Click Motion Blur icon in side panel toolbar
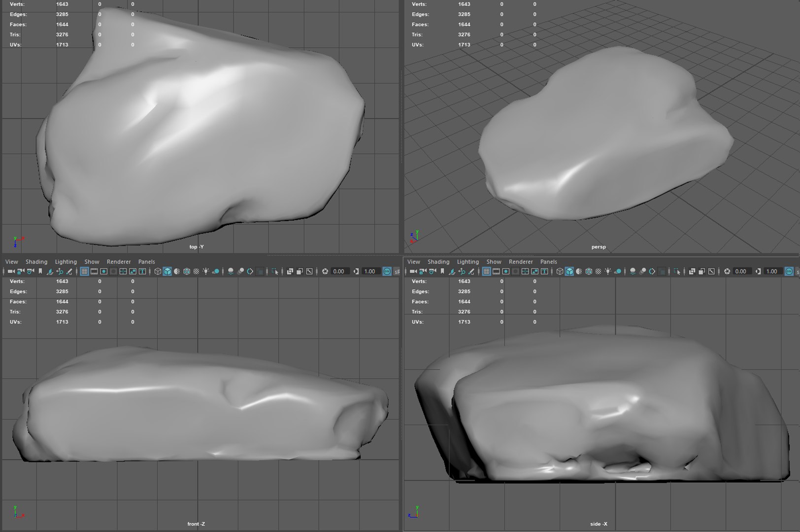This screenshot has height=532, width=800. 642,271
